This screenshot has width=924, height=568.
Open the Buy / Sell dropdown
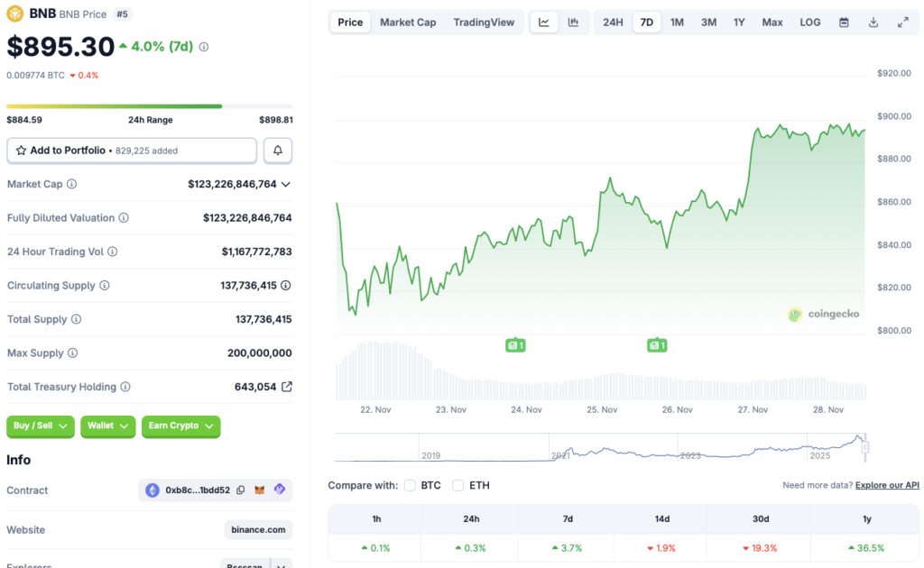click(x=40, y=426)
